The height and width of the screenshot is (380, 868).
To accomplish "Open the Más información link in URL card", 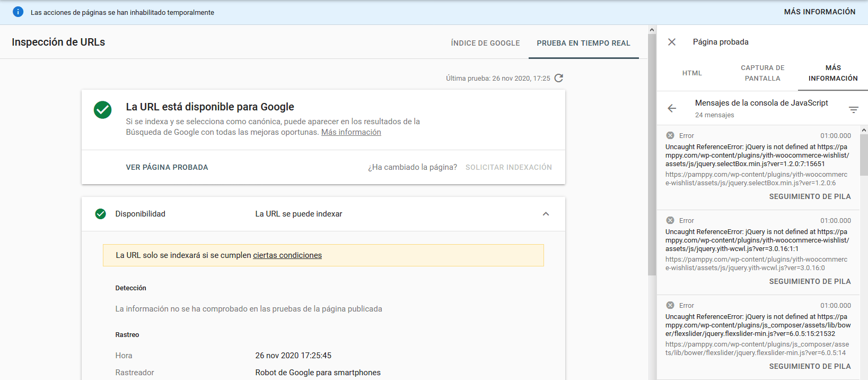I will click(x=351, y=132).
